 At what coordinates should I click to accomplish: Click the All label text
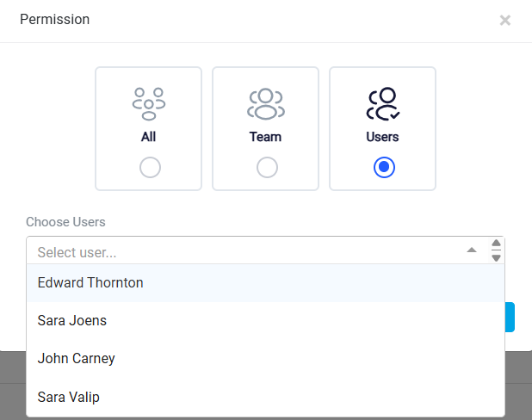pyautogui.click(x=149, y=137)
